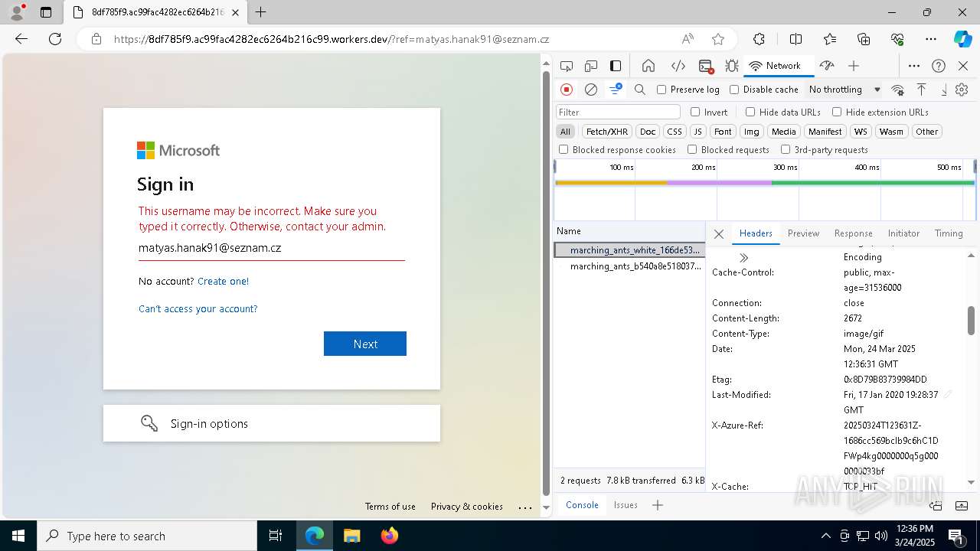Viewport: 980px width, 551px height.
Task: Check Blocked requests checkbox
Action: (x=692, y=150)
